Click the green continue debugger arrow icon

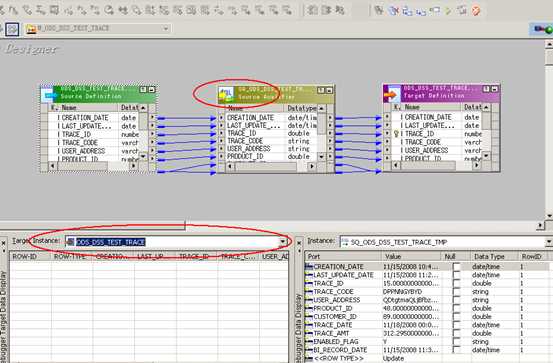(x=448, y=11)
